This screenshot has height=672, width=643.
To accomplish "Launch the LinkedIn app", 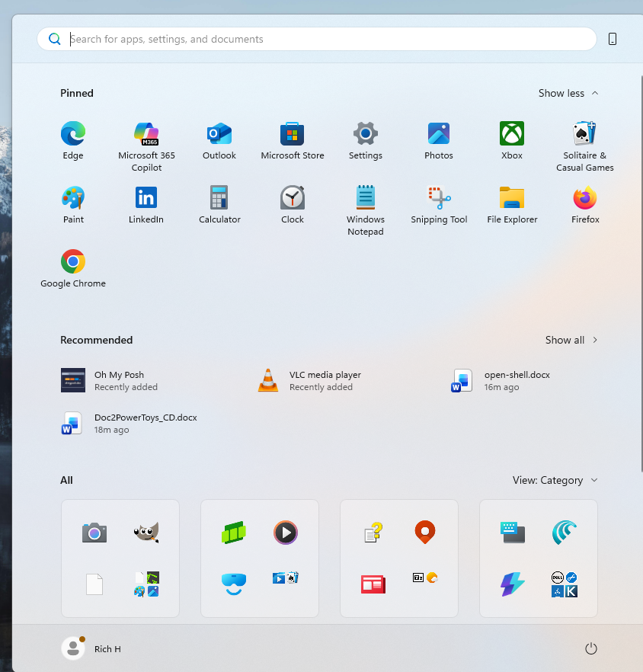I will click(x=146, y=205).
